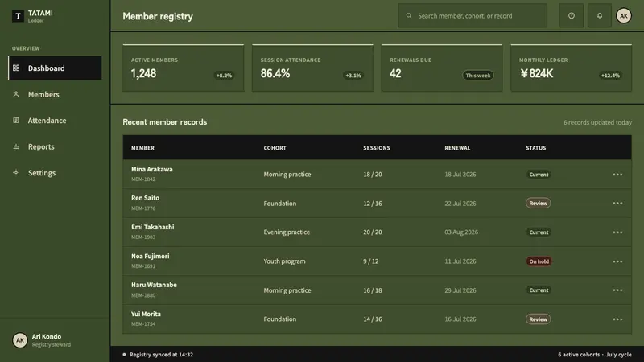644x362 pixels.
Task: Select the Emi Takahashi name
Action: pyautogui.click(x=153, y=227)
